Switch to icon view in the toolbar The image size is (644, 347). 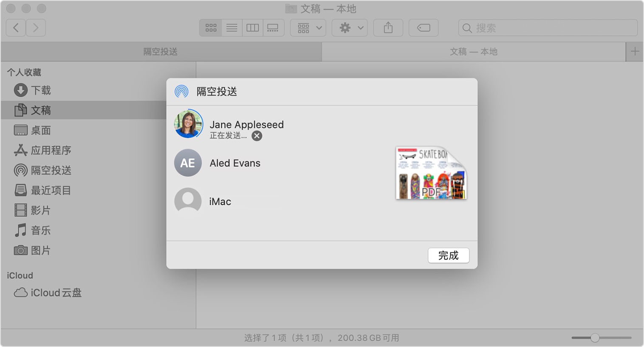point(210,27)
